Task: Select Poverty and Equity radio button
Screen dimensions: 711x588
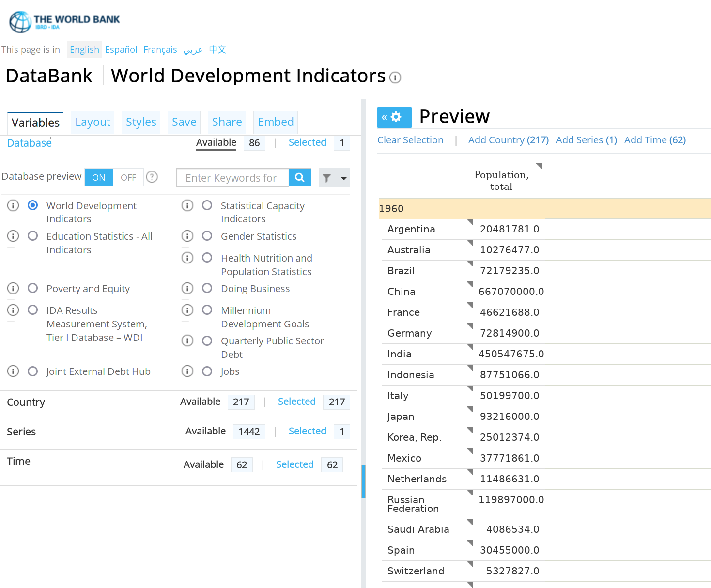Action: click(x=33, y=288)
